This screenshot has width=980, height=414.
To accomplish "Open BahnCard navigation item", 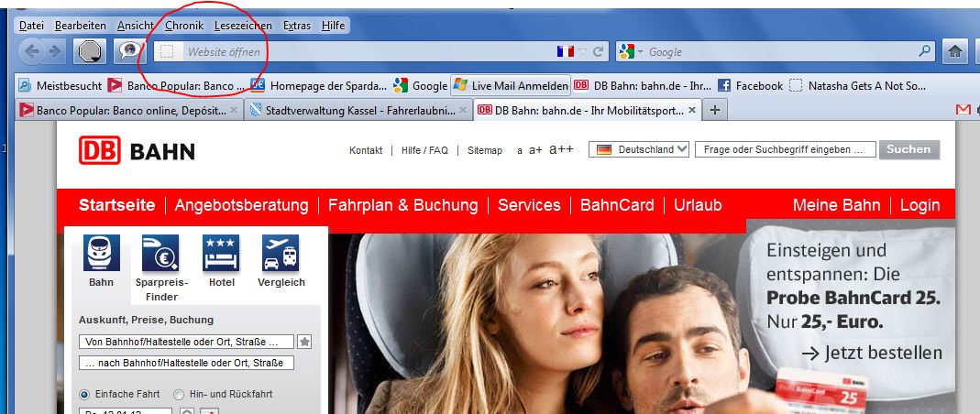I will (617, 205).
